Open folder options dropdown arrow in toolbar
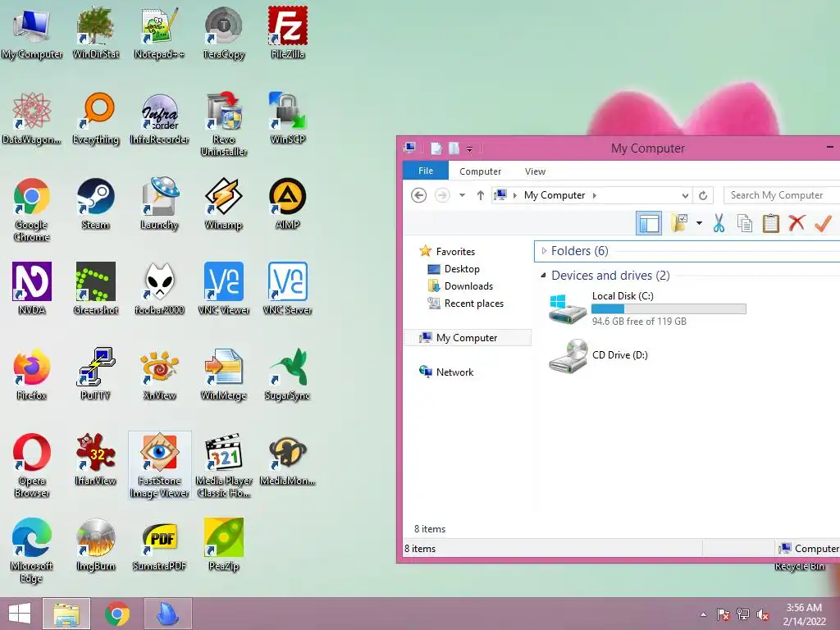Screen dimensions: 840x630 699,223
